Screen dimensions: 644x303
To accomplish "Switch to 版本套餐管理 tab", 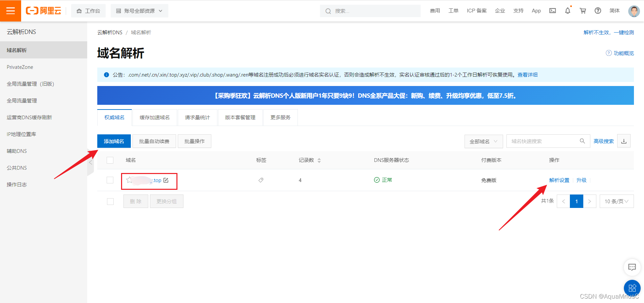I will [240, 117].
